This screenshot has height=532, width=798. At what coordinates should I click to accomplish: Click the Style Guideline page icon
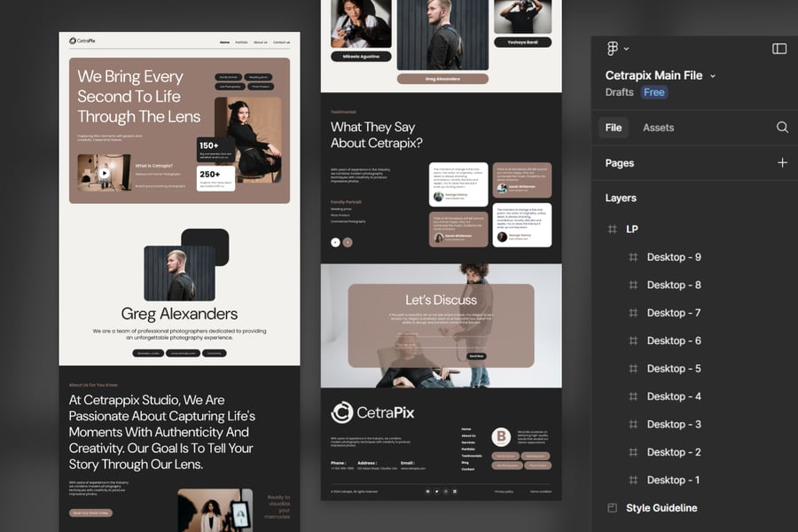click(x=612, y=508)
